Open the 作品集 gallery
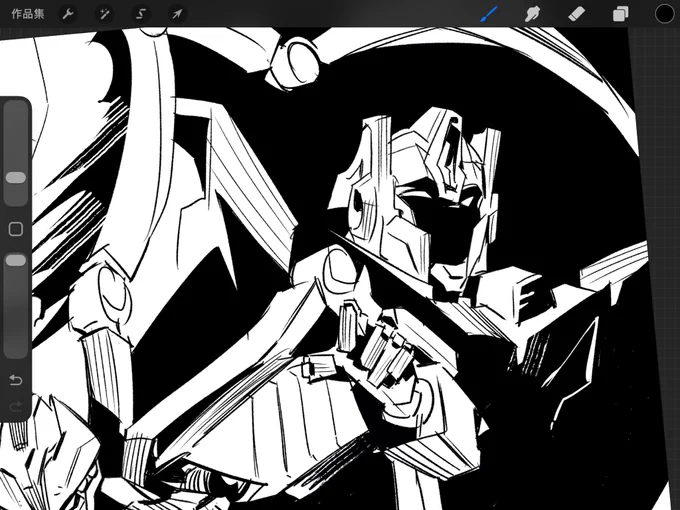Screen dimensions: 680x510 coord(28,14)
